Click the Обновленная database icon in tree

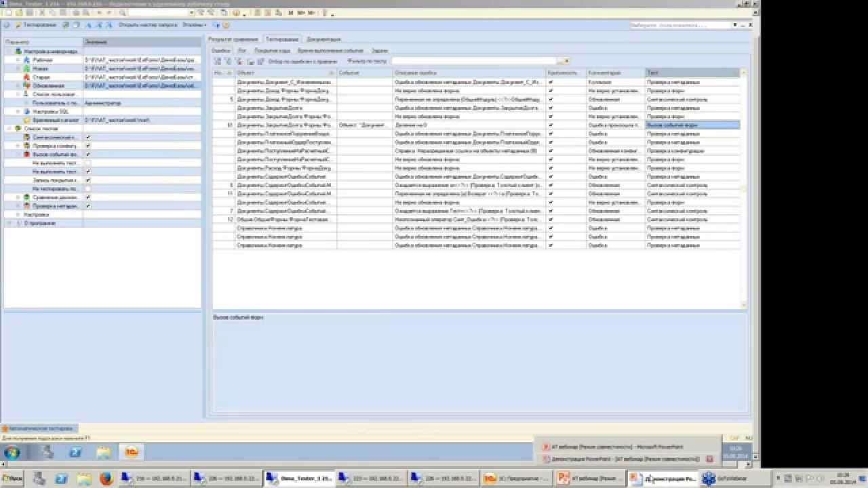[x=26, y=86]
